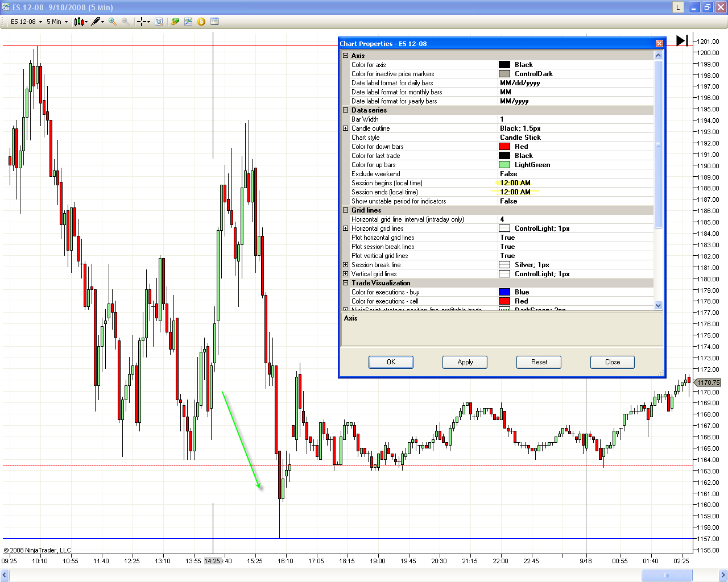Viewport: 728px width, 582px height.
Task: Click the properties list scroll up arrow
Action: click(x=659, y=56)
